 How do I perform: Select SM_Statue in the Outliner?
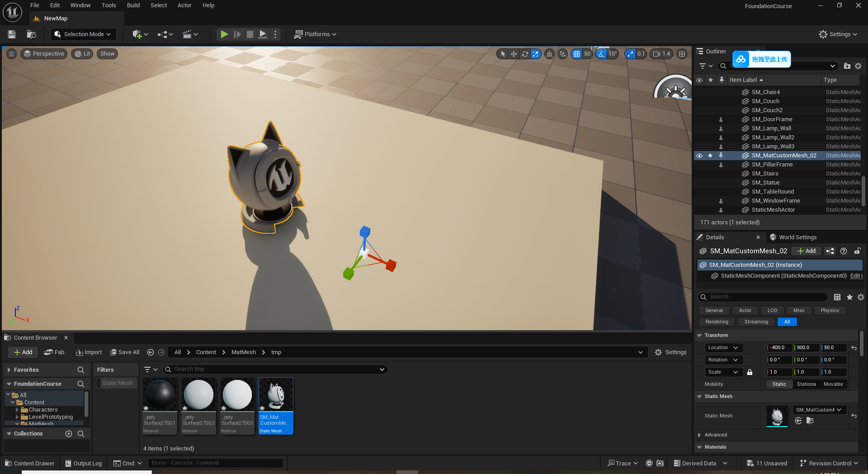(x=765, y=183)
